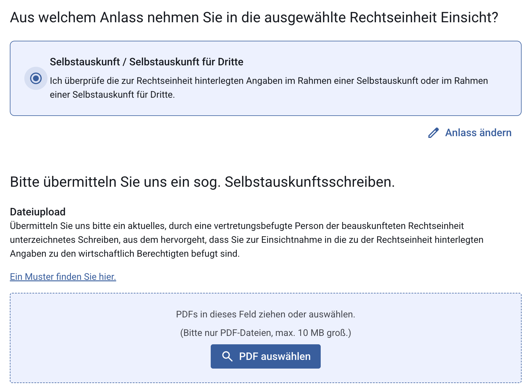The width and height of the screenshot is (532, 392).
Task: Change the selected Anlass via the text link
Action: pos(478,133)
